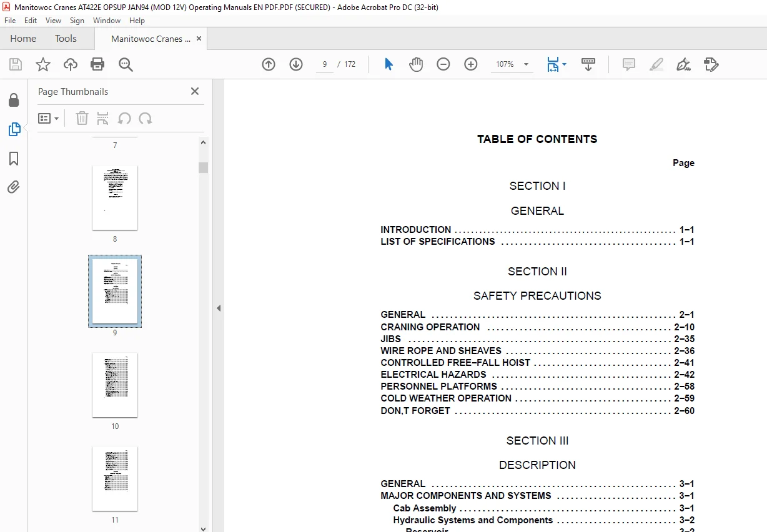Viewport: 767px width, 532px height.
Task: Click the ELECTRICAL HAZARDS entry
Action: click(x=537, y=375)
